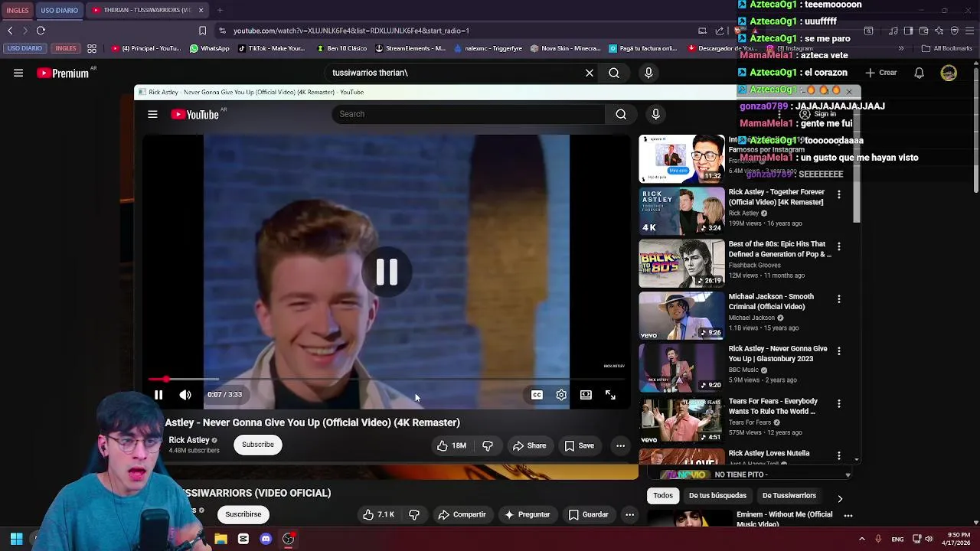
Task: Open options for Rick Astley Loves Nutella
Action: point(839,455)
